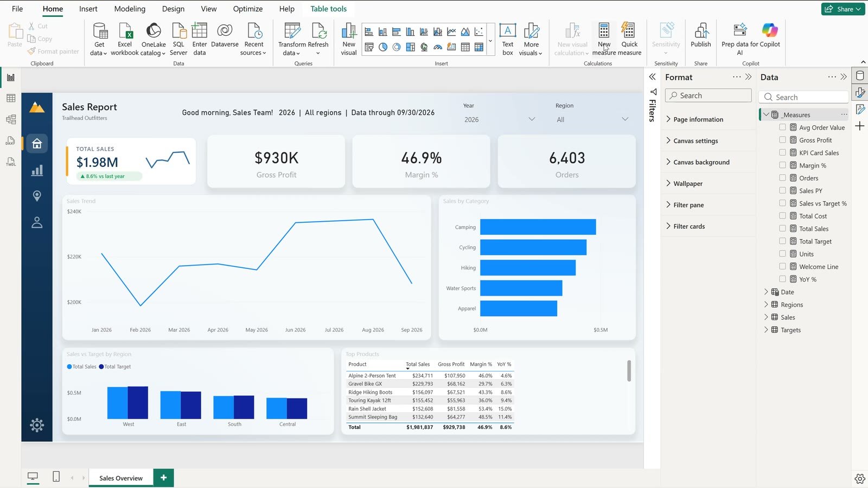Switch to the Table tools tab
Image resolution: width=868 pixels, height=488 pixels.
pos(328,9)
